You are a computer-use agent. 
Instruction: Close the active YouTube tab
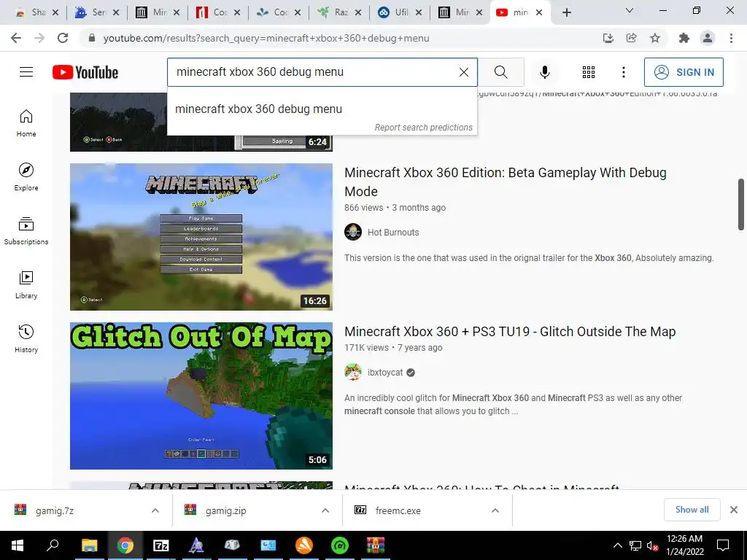(539, 12)
